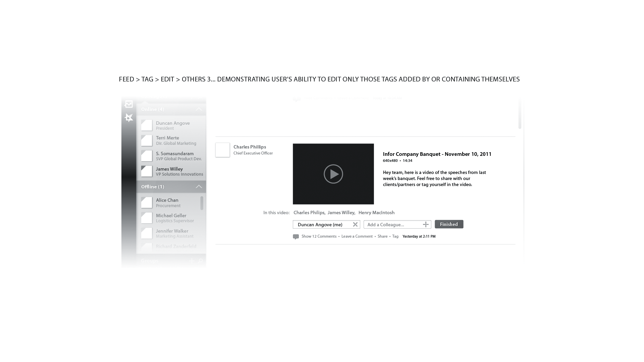
Task: Play the Infor Company Banquet video
Action: coord(333,174)
